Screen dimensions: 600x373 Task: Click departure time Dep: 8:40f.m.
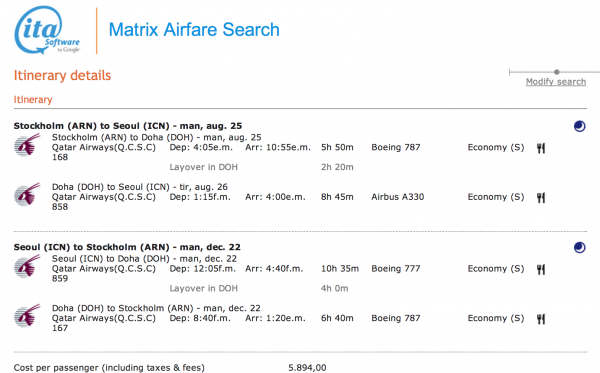pyautogui.click(x=200, y=318)
